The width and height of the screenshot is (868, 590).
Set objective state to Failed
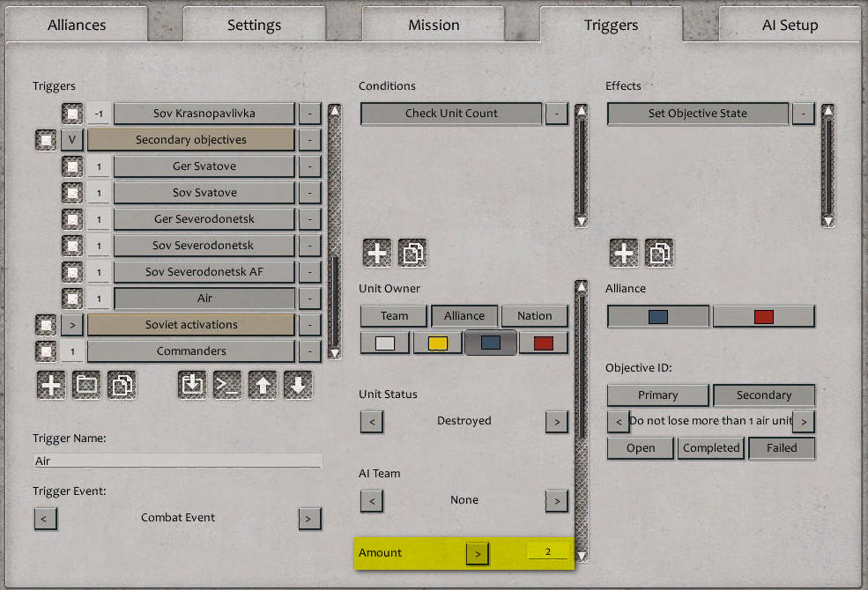click(782, 448)
